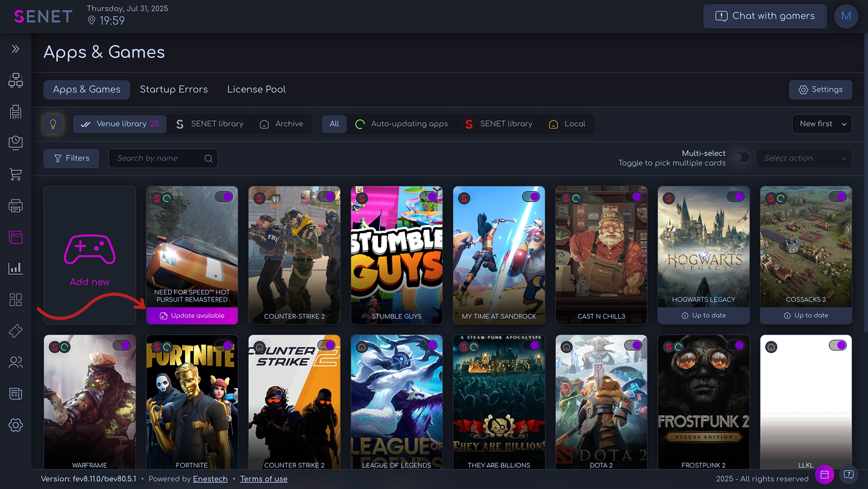Open the networked computers icon in sidebar

pyautogui.click(x=16, y=80)
